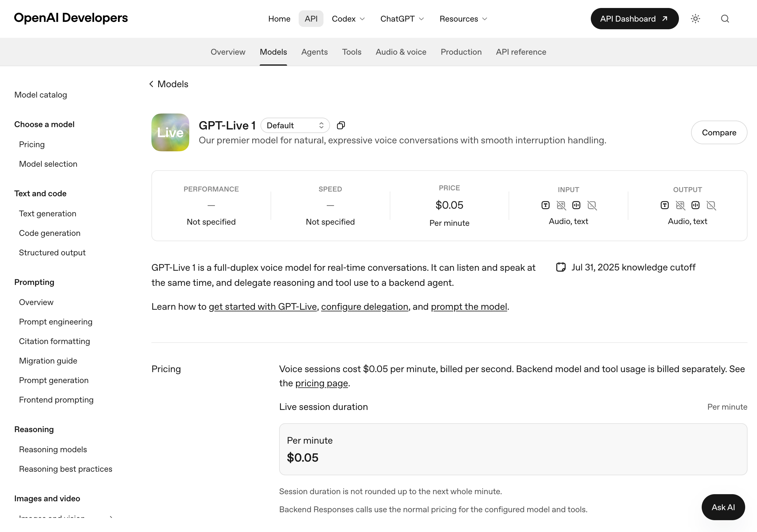The image size is (757, 532).
Task: Open Structured output in the sidebar
Action: [x=52, y=252]
